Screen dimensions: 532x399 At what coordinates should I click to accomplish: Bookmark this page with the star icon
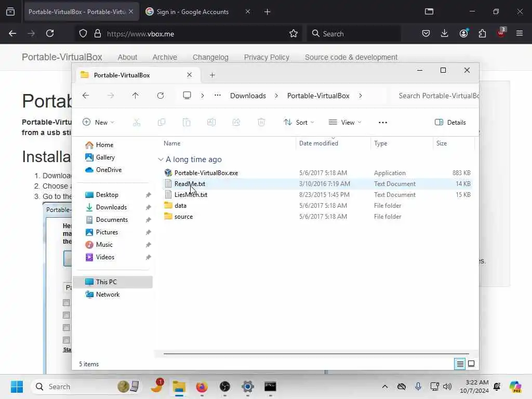pyautogui.click(x=294, y=33)
